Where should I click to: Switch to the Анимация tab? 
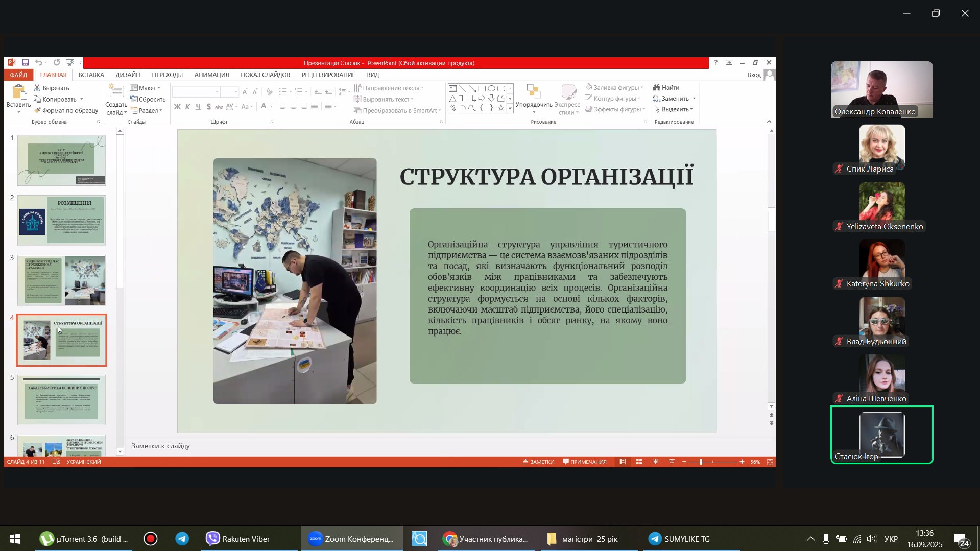[211, 75]
